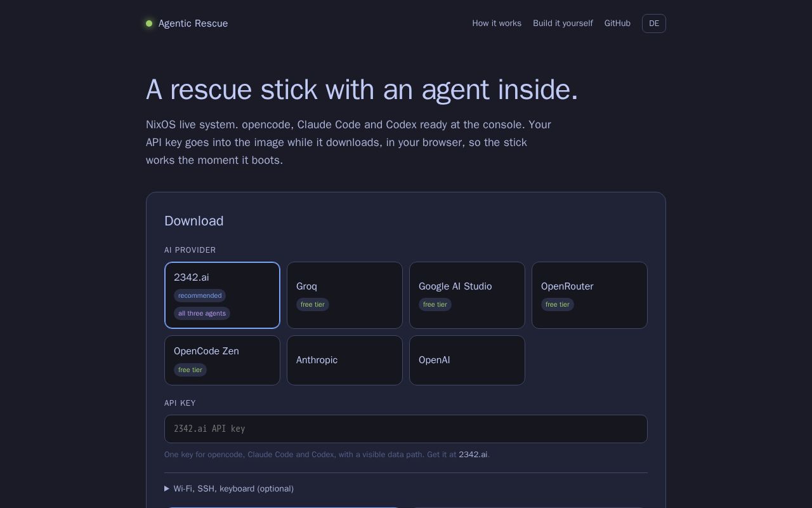Choose OpenCode Zen provider
Screen dimensions: 812x508
pyautogui.click(x=222, y=360)
